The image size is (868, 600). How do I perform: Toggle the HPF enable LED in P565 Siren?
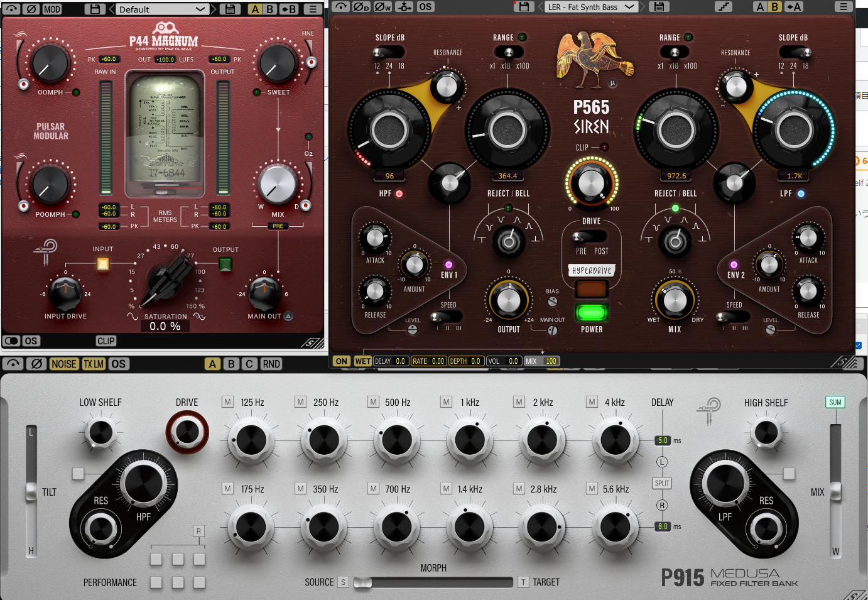[399, 194]
